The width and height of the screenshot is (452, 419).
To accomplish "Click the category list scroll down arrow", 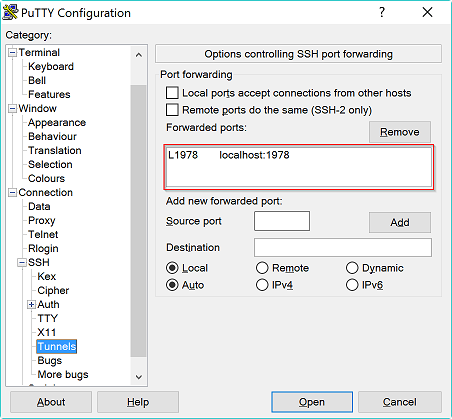I will 139,377.
